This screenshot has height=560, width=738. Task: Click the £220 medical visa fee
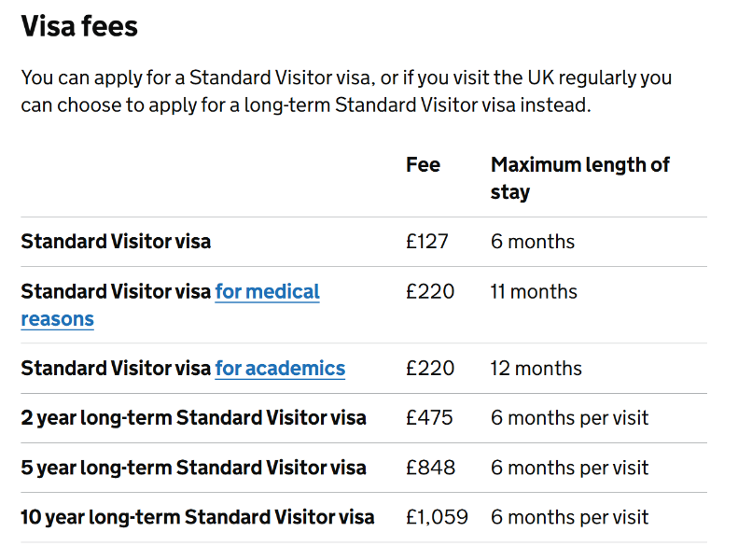click(430, 291)
